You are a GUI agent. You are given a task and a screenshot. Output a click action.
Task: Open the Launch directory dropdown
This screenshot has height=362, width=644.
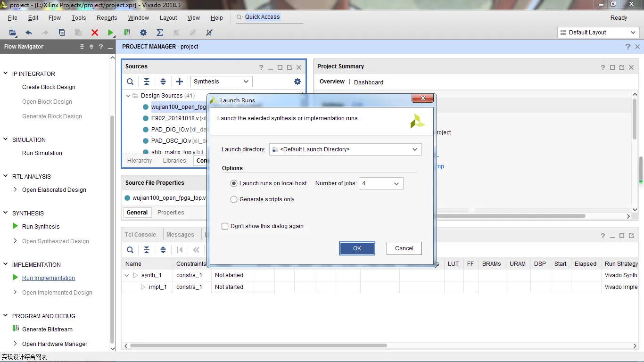346,149
